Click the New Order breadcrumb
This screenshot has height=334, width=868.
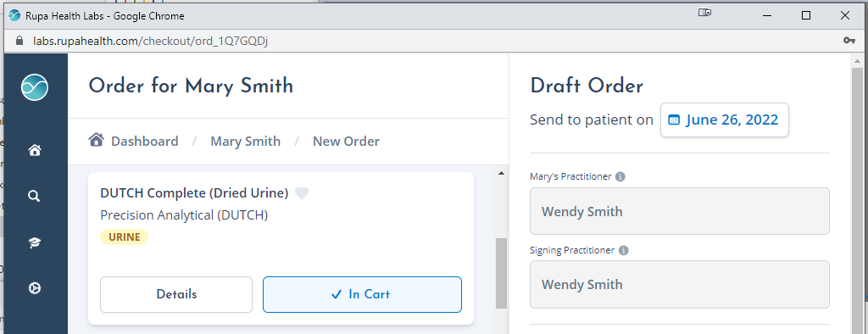[x=346, y=142]
